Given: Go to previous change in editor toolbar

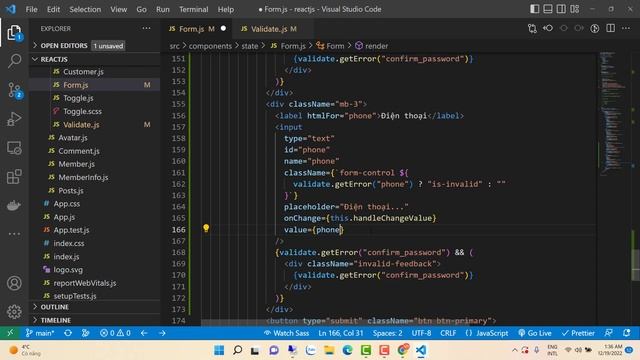Looking at the screenshot, I should [x=548, y=29].
